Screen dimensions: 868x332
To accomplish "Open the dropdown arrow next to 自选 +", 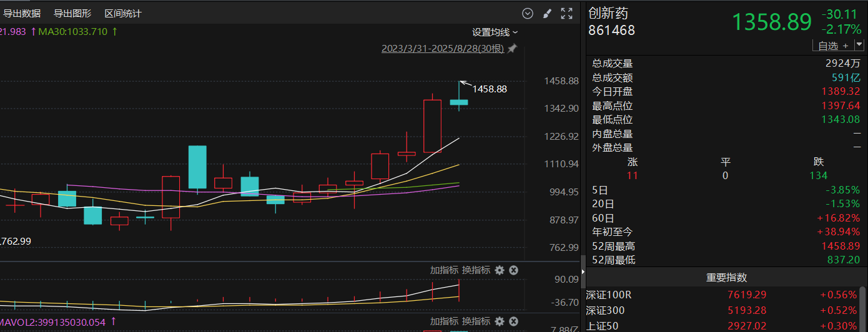I will (860, 46).
